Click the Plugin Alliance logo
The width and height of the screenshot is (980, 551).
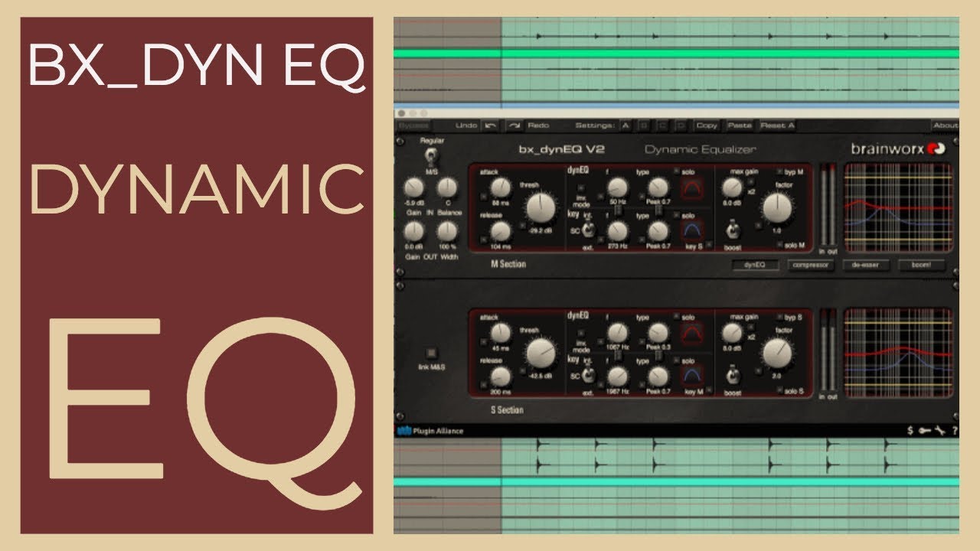point(430,431)
